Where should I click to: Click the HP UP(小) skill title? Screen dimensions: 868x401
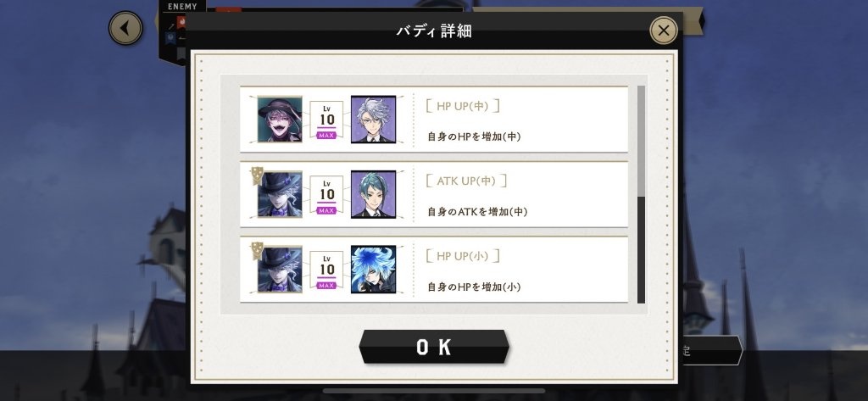pos(463,256)
